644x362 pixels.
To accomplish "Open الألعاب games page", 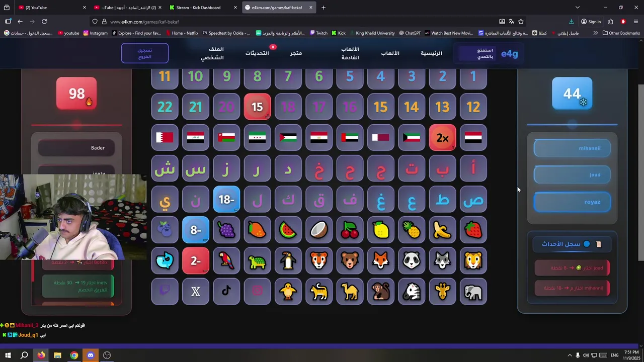I will pyautogui.click(x=390, y=53).
